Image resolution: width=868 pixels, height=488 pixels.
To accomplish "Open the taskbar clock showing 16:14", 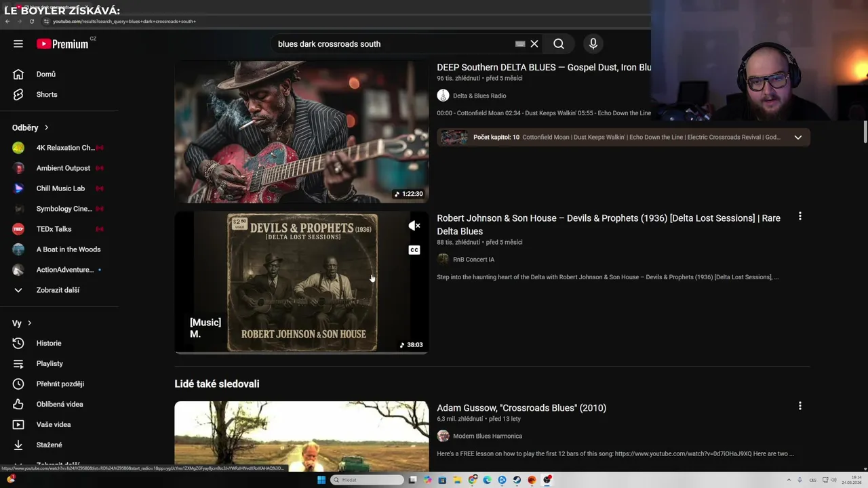I will [x=852, y=480].
